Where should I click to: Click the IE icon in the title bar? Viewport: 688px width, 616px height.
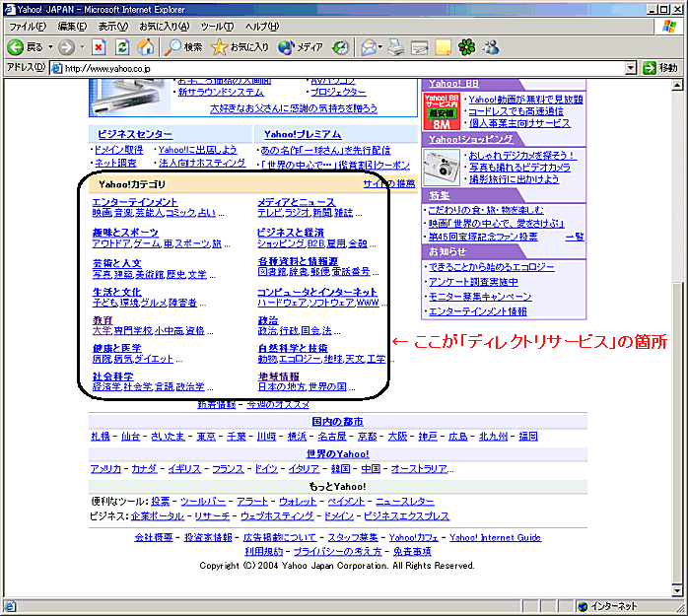pyautogui.click(x=9, y=9)
